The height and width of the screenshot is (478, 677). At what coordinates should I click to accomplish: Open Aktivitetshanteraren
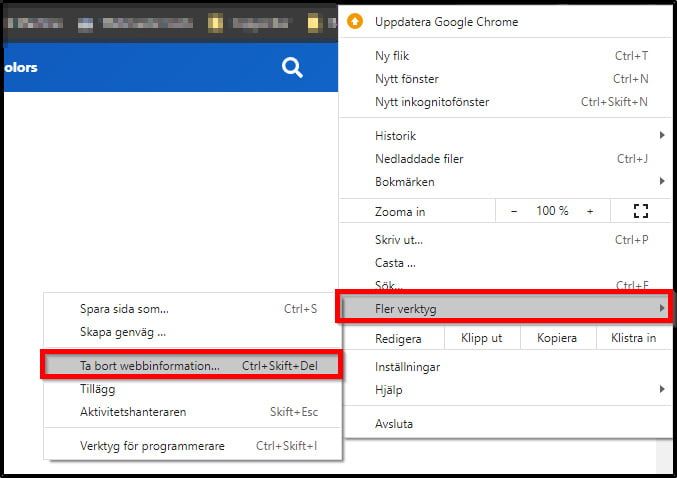(193, 412)
